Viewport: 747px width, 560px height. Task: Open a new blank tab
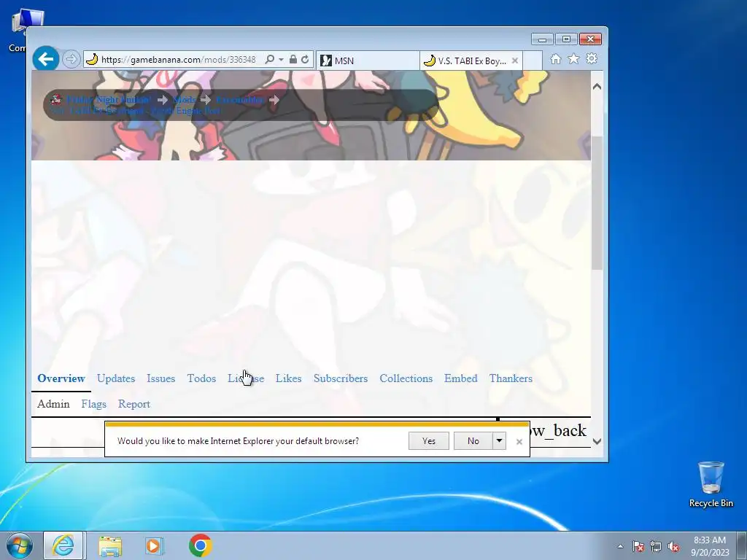pyautogui.click(x=533, y=61)
